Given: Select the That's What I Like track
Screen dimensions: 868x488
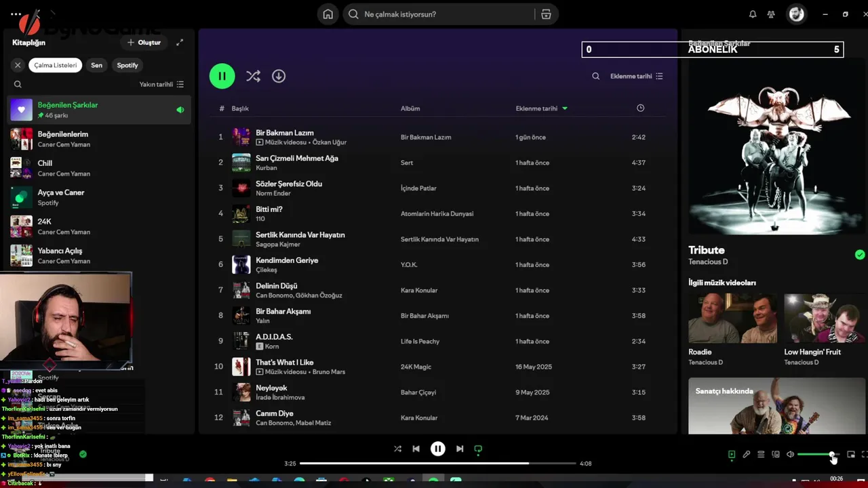Looking at the screenshot, I should 437,367.
